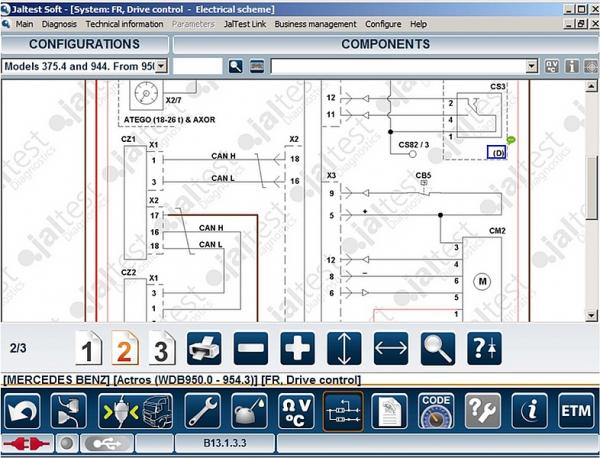This screenshot has width=600, height=458.
Task: Click the oil can icon
Action: (x=249, y=411)
